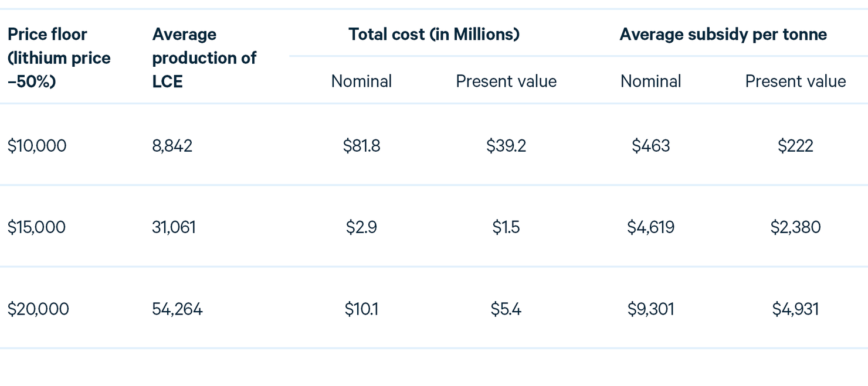
Task: Select the 54,264 production value
Action: tap(177, 309)
